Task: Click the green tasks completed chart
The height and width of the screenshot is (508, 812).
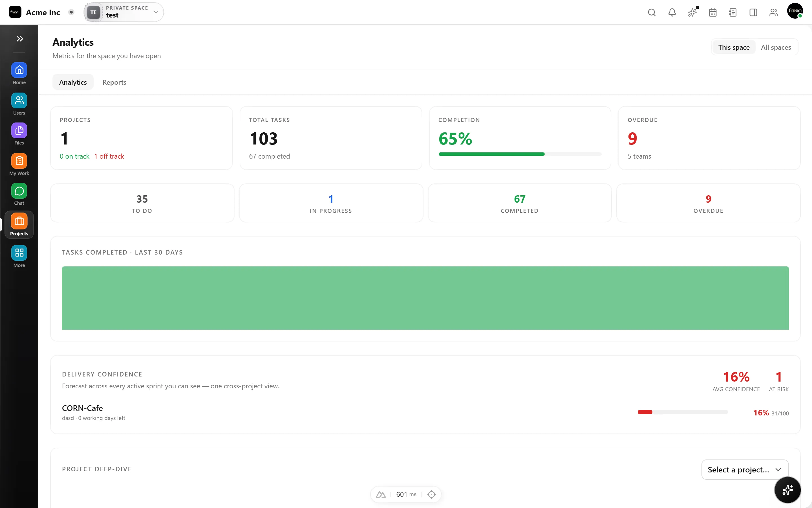Action: coord(425,298)
